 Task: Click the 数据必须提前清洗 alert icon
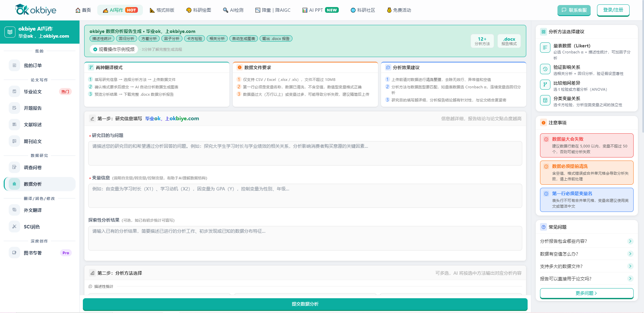pyautogui.click(x=546, y=167)
